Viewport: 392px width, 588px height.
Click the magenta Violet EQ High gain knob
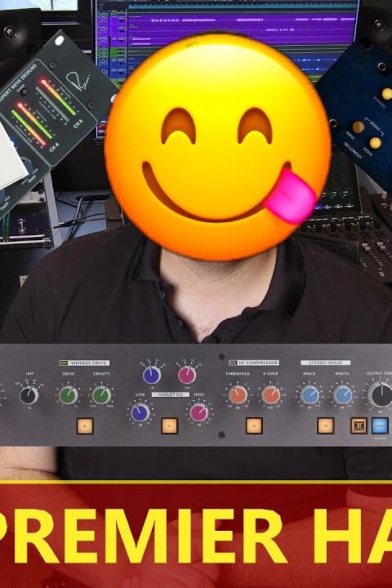(198, 412)
